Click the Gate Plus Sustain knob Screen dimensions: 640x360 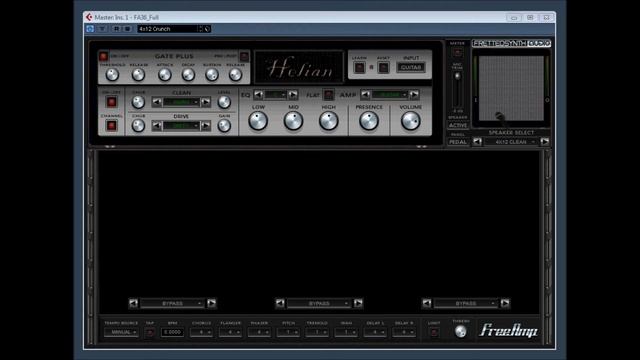(212, 75)
